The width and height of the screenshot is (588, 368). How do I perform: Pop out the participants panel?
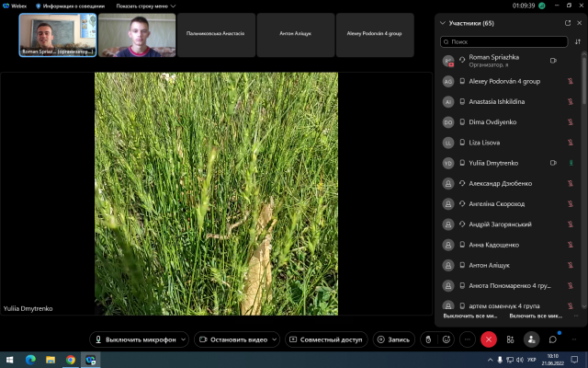click(566, 23)
